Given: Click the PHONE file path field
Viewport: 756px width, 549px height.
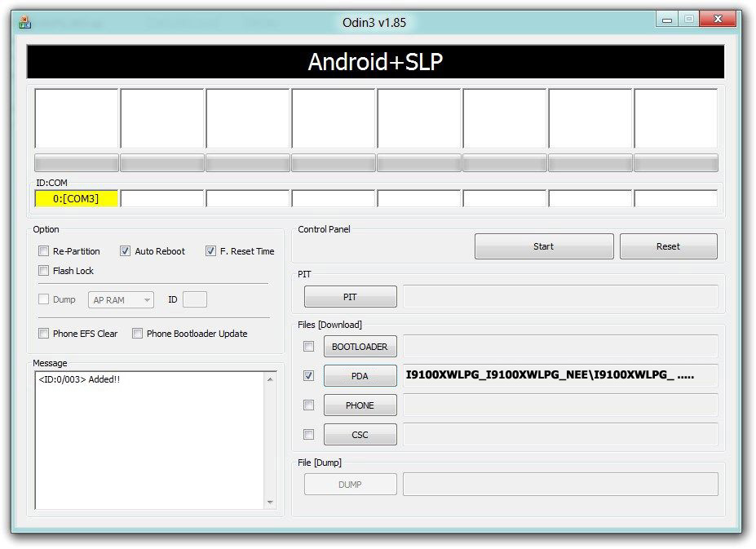Looking at the screenshot, I should coord(560,405).
